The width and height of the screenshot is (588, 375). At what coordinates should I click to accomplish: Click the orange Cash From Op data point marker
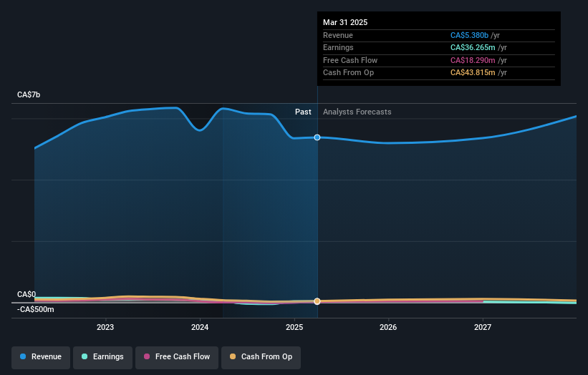[x=317, y=301]
